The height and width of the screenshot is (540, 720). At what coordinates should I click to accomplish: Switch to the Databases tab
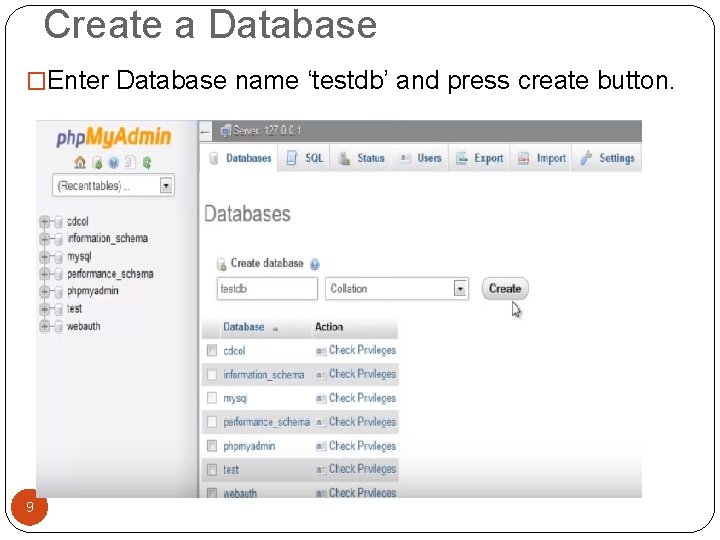(x=239, y=158)
